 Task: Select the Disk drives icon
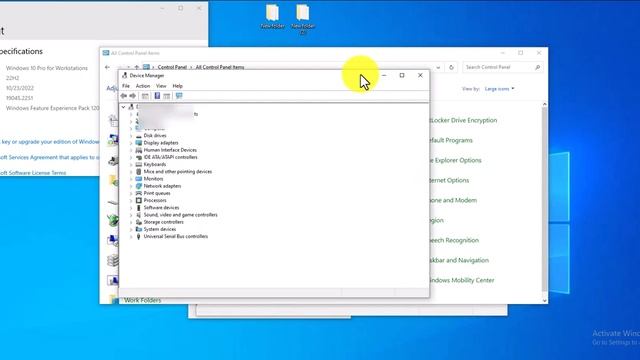pos(138,136)
